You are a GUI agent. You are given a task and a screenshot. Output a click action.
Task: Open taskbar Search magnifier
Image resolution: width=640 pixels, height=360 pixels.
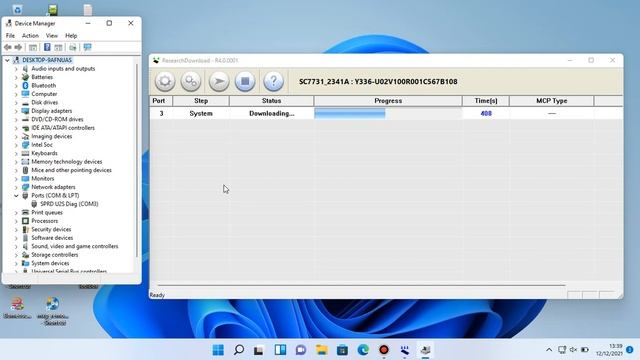(239, 350)
